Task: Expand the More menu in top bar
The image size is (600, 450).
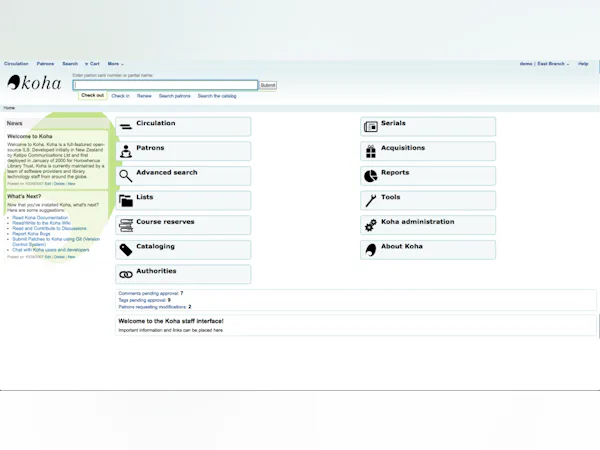Action: (115, 64)
